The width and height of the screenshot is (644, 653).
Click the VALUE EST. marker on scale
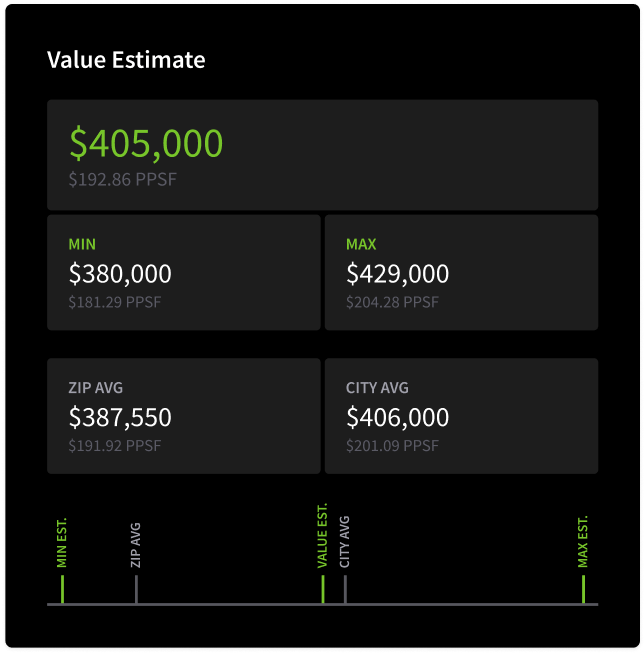pos(322,553)
